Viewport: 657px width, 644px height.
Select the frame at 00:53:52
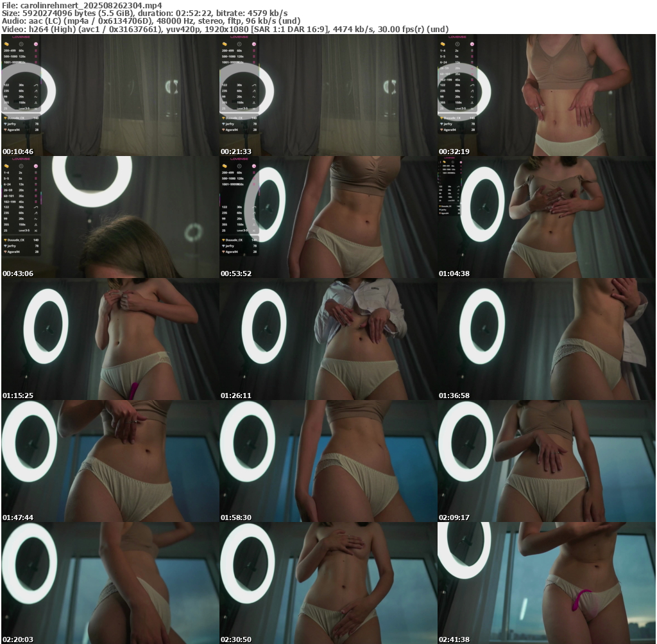(328, 217)
